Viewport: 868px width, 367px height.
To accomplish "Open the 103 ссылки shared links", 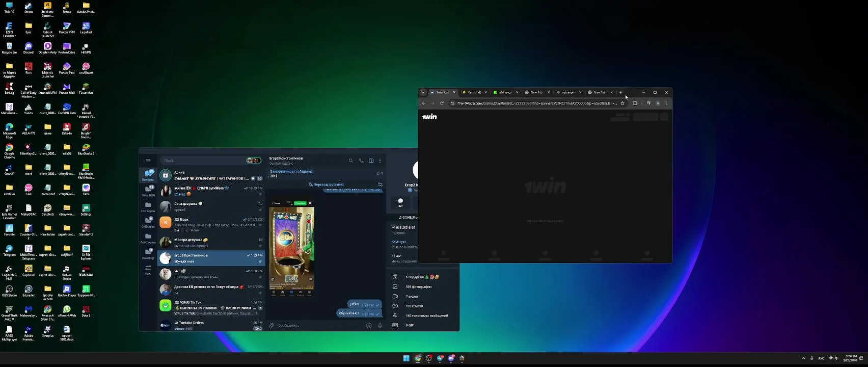I will 423,306.
